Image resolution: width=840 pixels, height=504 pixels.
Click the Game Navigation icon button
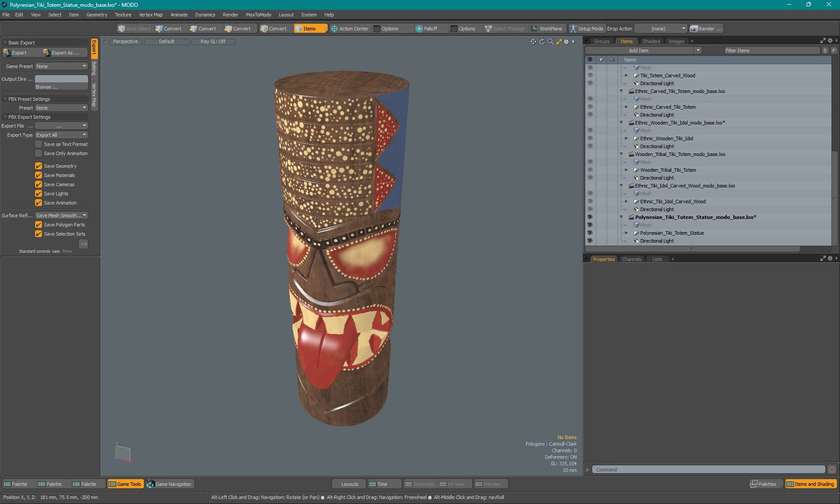pos(170,484)
